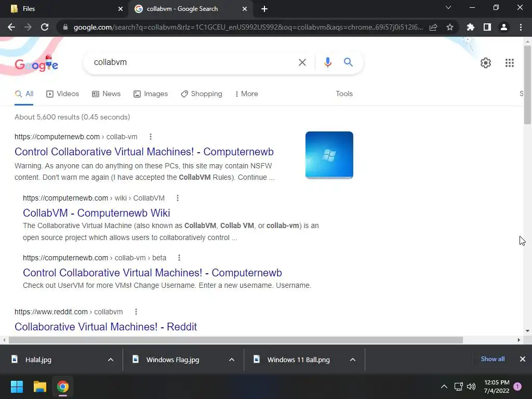
Task: Open network status in tray
Action: point(458,387)
